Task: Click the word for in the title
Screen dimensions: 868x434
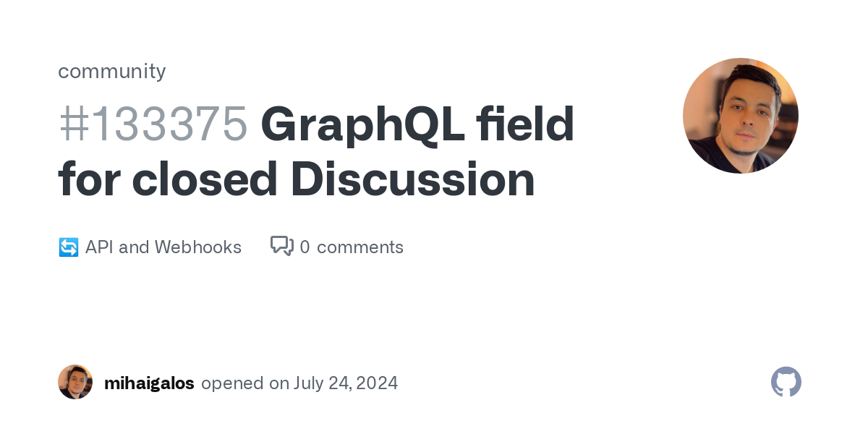Action: click(89, 179)
